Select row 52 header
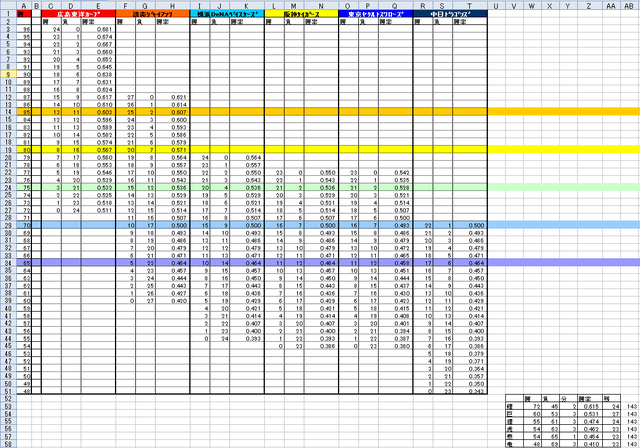Viewport: 640px width, 448px height. click(8, 399)
